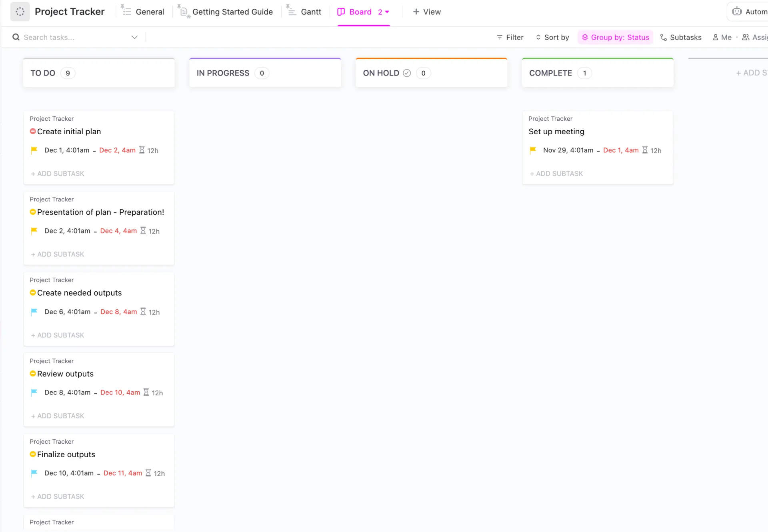Click start date Nov 29, 4:01am
768x532 pixels.
[x=568, y=150]
